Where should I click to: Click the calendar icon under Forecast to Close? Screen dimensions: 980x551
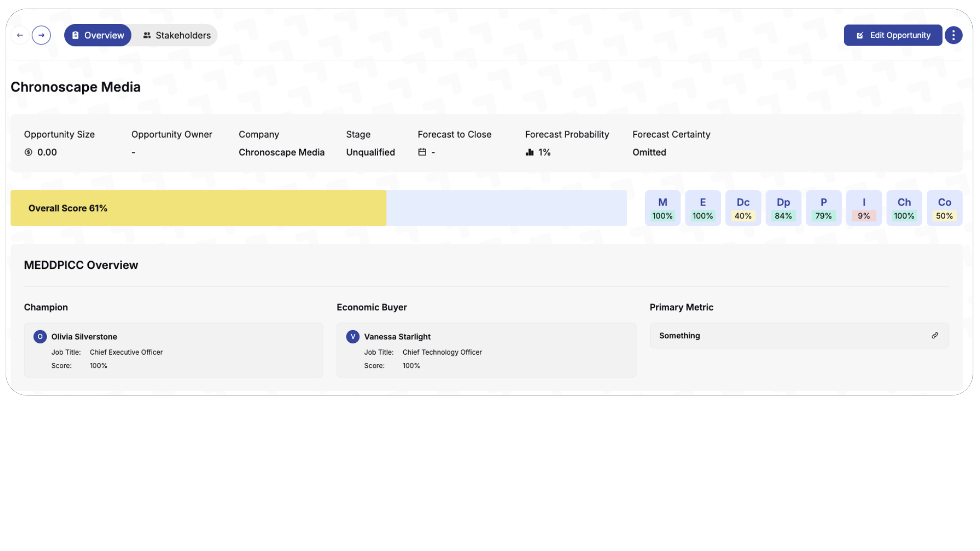tap(422, 152)
